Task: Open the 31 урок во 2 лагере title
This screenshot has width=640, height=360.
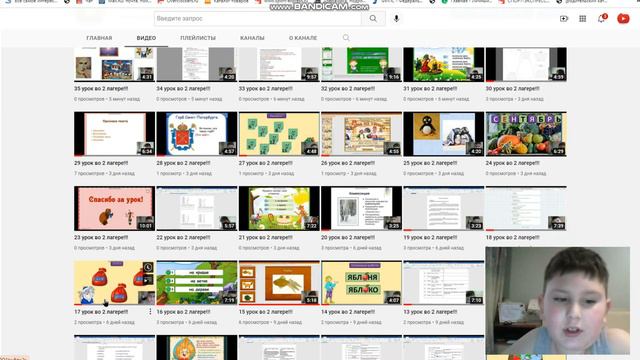Action: point(430,89)
